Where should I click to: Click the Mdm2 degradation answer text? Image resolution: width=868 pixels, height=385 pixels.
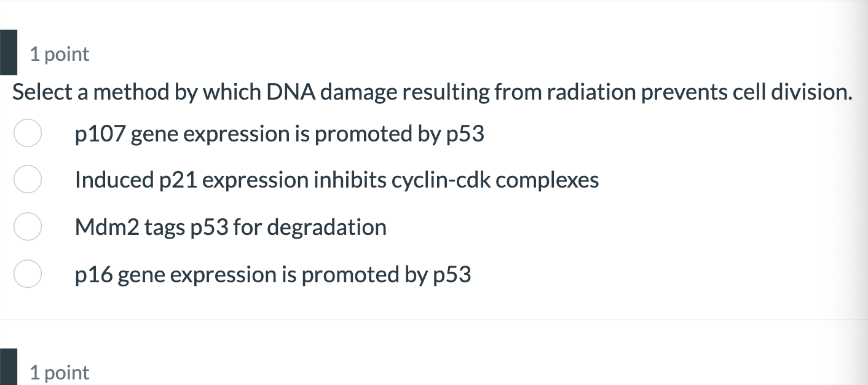coord(231,226)
